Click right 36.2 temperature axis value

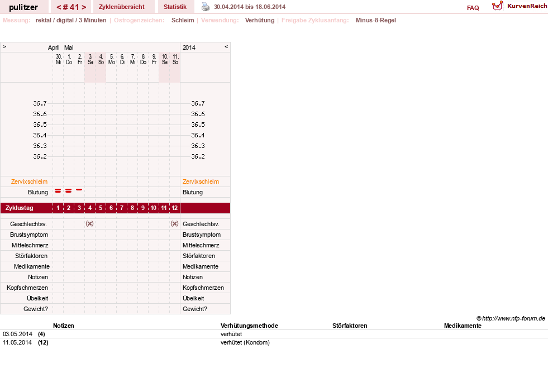(x=198, y=156)
